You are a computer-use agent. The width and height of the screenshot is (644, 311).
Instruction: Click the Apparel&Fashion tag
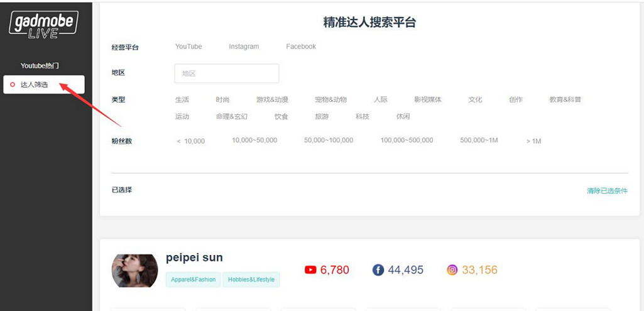click(193, 280)
